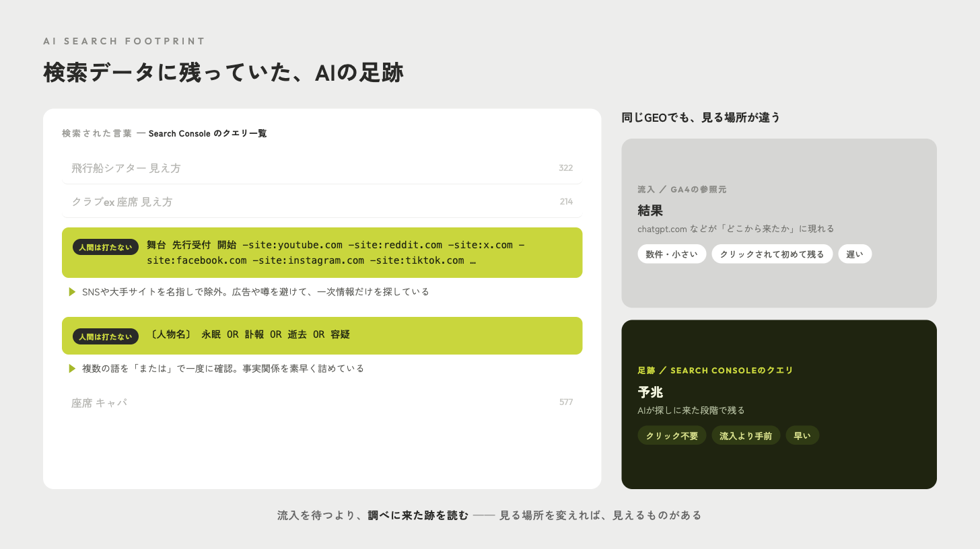Image resolution: width=980 pixels, height=549 pixels.
Task: Click the 人間は打たない badge beside the 永眠 OR query
Action: tap(106, 336)
